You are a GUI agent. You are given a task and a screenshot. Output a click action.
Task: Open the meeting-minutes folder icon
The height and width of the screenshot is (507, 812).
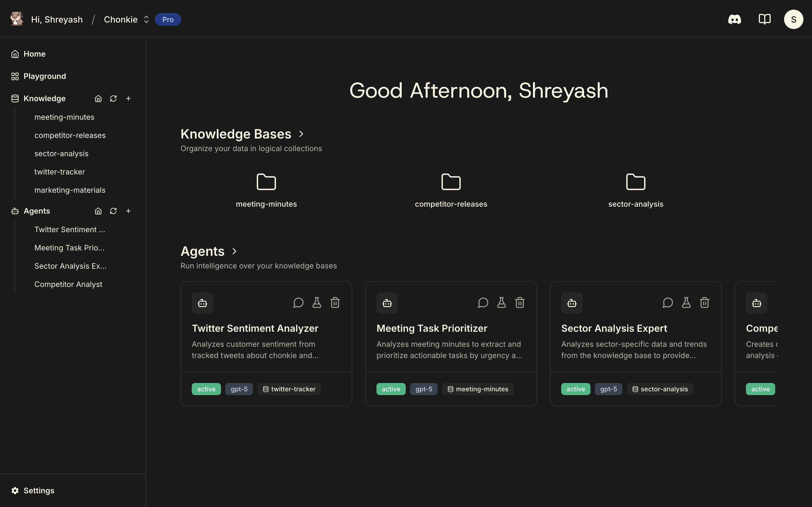click(x=266, y=181)
